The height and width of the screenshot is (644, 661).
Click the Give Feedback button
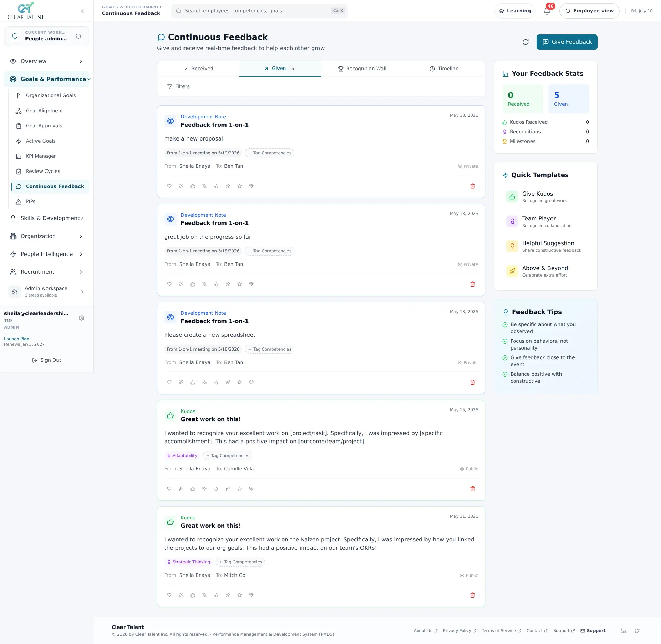coord(567,42)
